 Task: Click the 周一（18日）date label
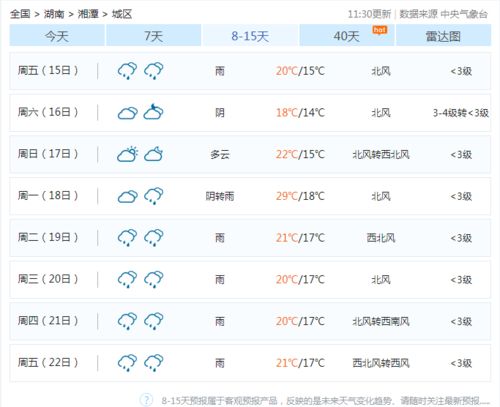coord(48,195)
